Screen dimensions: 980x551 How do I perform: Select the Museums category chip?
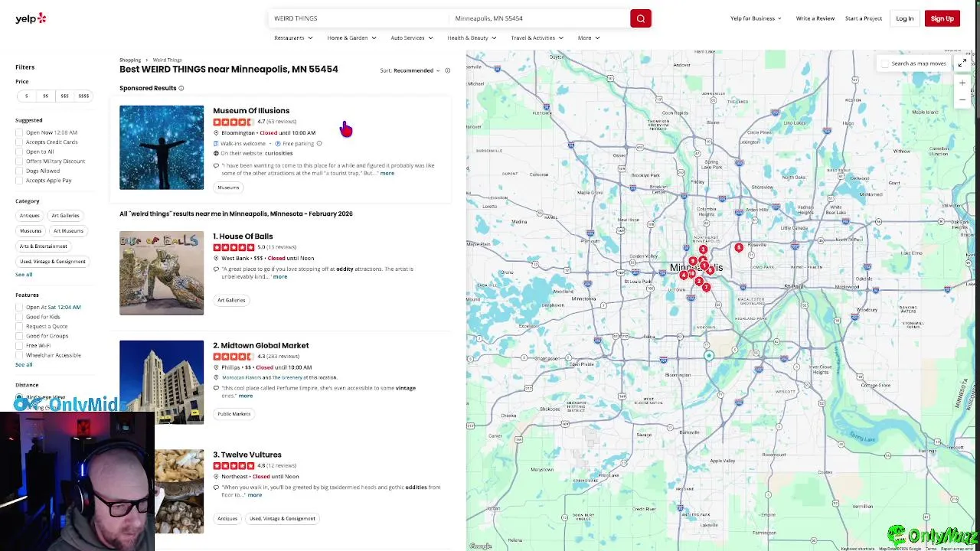(31, 231)
